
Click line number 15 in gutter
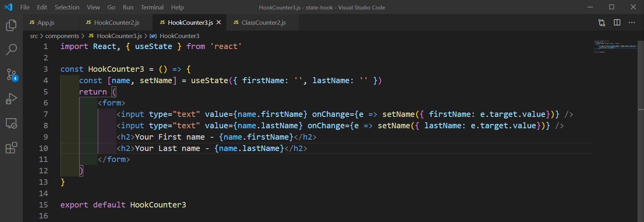click(x=43, y=205)
